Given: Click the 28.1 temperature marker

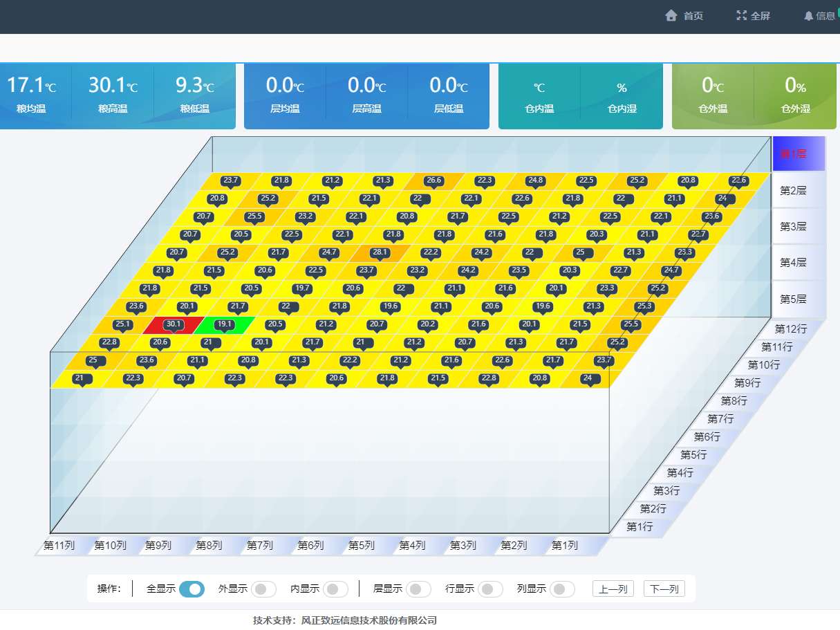Looking at the screenshot, I should coord(380,252).
